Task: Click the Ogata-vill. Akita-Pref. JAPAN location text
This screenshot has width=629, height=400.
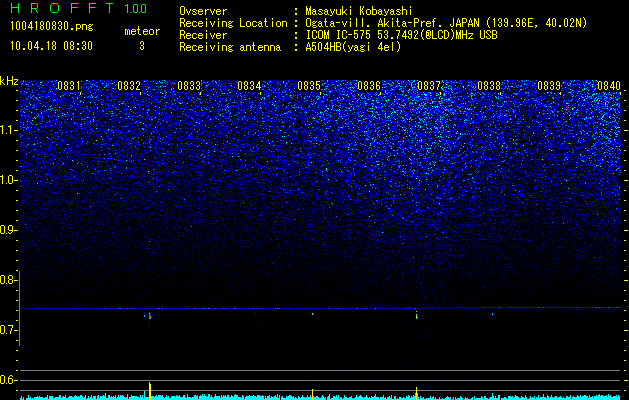Action: coord(446,23)
